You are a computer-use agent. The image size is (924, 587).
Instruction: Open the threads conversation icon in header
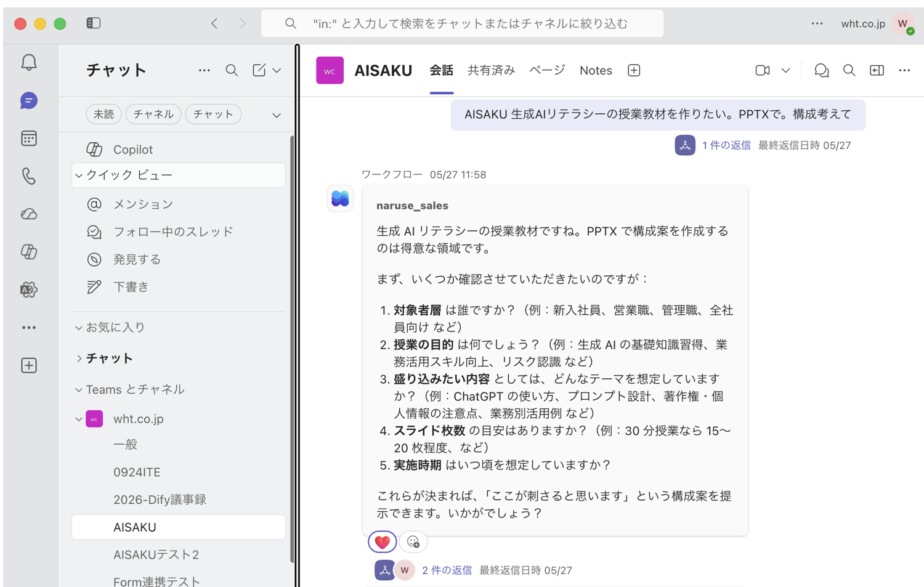pyautogui.click(x=821, y=70)
